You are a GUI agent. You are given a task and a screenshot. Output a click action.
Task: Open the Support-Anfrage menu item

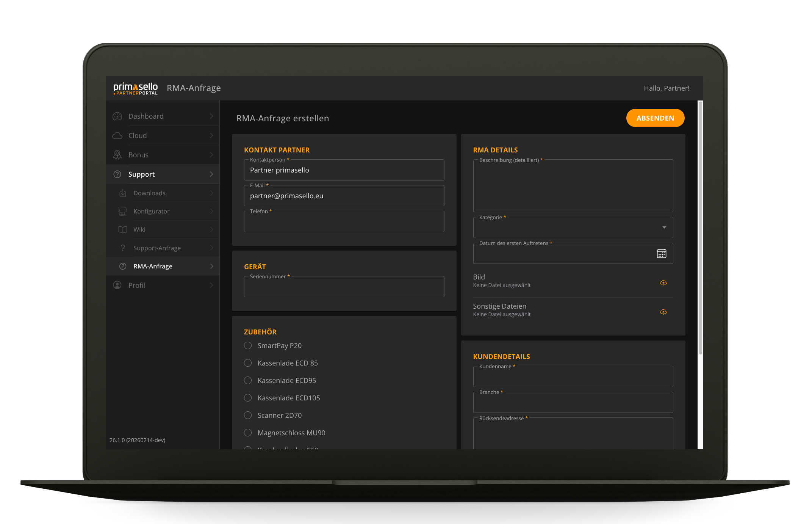tap(157, 248)
